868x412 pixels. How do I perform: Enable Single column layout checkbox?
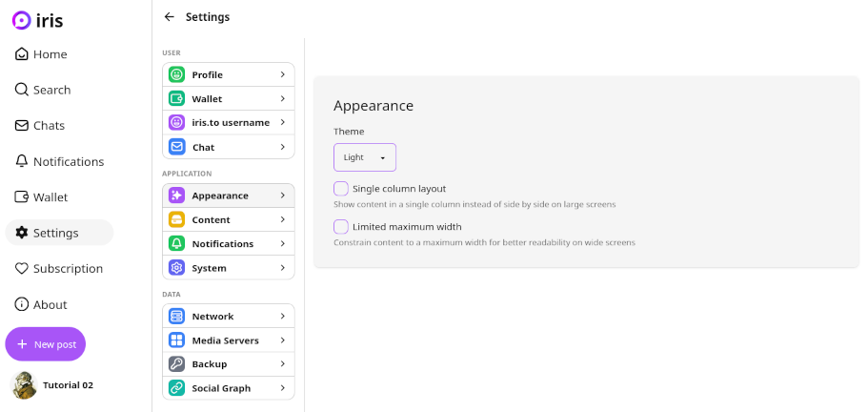341,189
